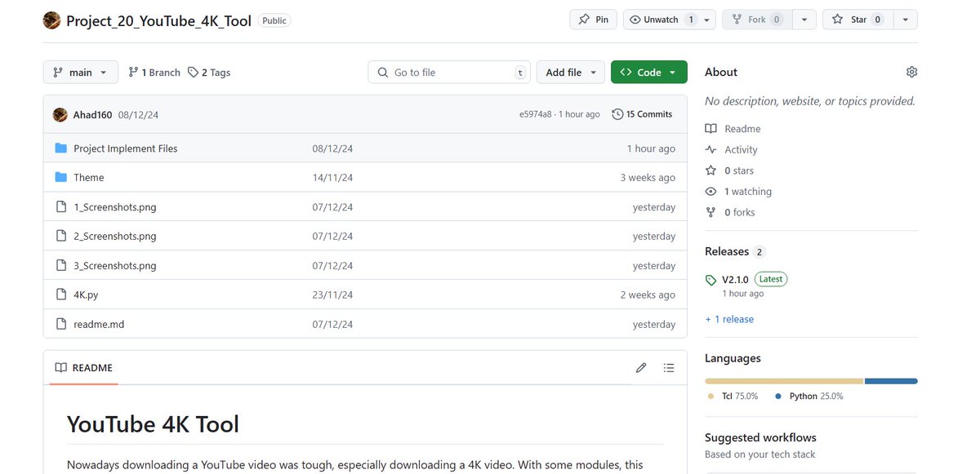
Task: Open the Project Implement Files folder name
Action: tap(126, 148)
